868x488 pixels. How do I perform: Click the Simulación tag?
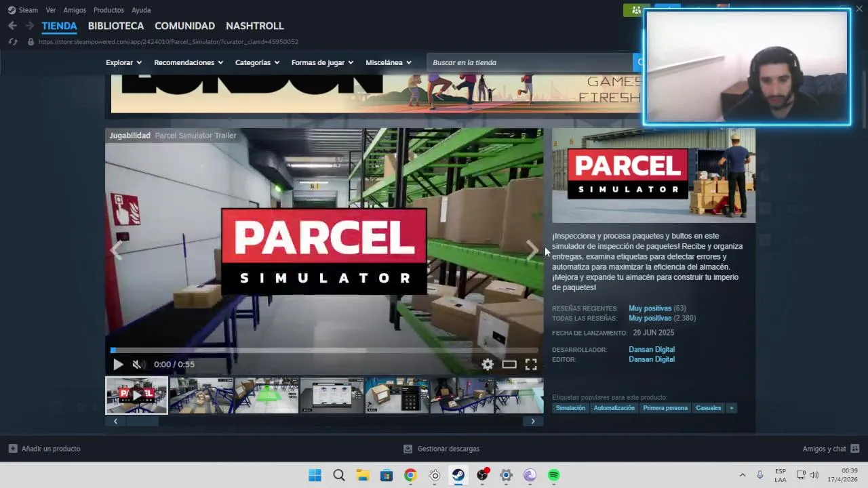point(570,408)
